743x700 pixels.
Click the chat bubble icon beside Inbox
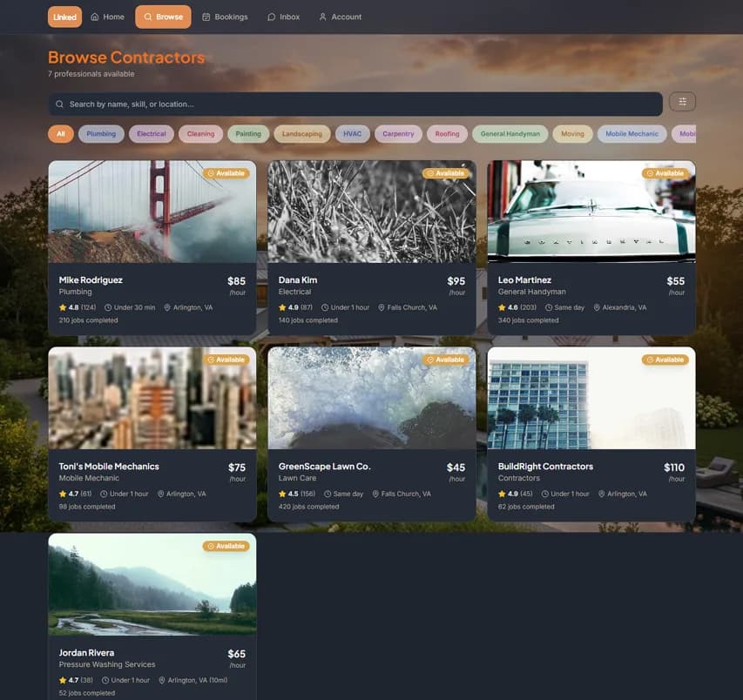click(x=271, y=17)
